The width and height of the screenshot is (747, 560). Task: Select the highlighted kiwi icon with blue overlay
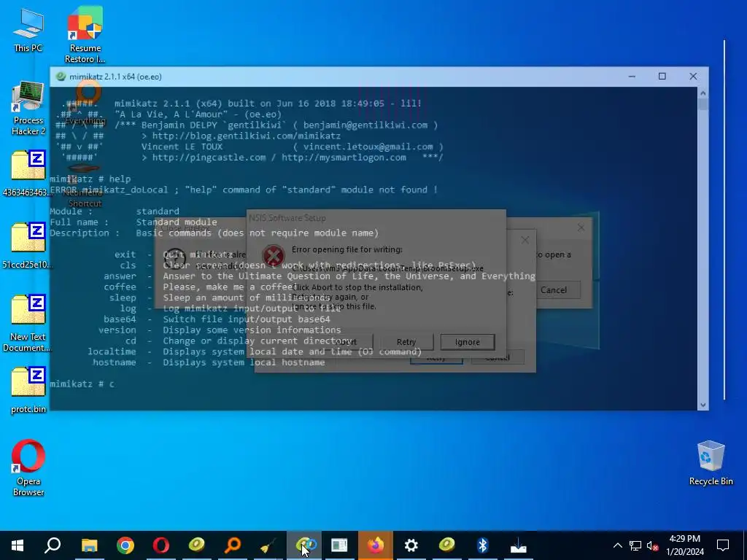306,544
